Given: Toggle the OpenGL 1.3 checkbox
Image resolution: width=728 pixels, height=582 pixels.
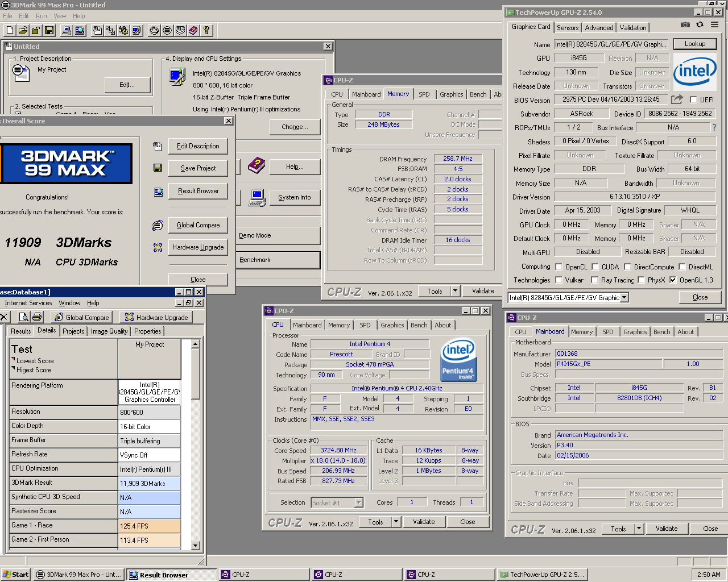Looking at the screenshot, I should (x=673, y=280).
